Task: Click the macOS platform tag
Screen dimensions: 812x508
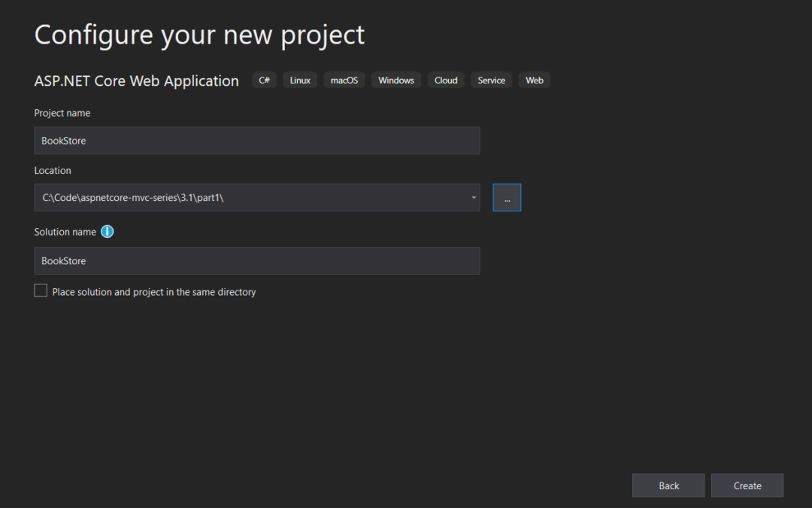Action: (344, 81)
